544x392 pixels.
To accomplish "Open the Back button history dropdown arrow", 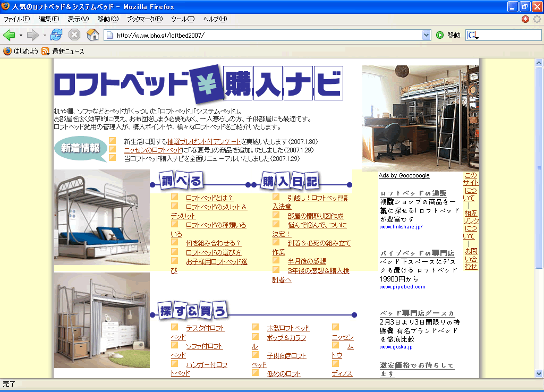I will click(x=21, y=35).
